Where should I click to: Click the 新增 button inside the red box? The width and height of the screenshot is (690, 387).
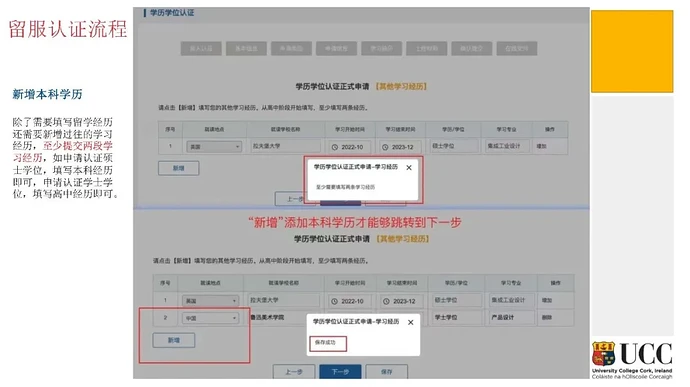point(174,340)
